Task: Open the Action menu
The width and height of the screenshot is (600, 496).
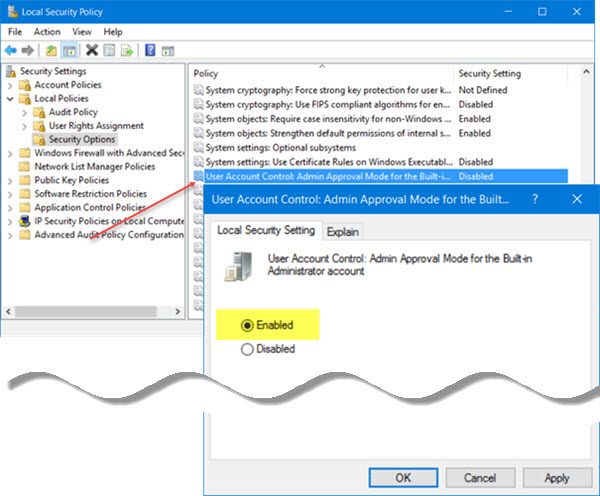Action: click(47, 32)
